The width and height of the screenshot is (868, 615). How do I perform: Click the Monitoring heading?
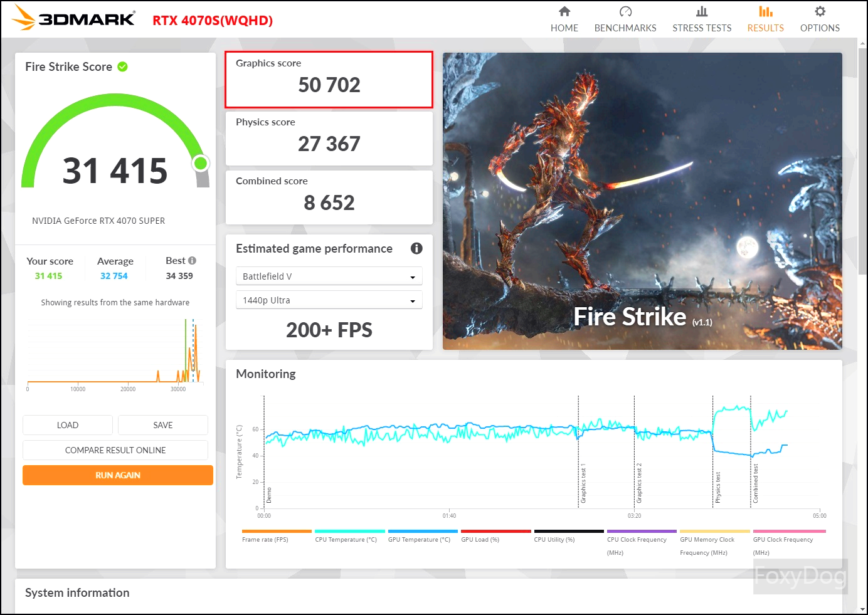(x=266, y=374)
